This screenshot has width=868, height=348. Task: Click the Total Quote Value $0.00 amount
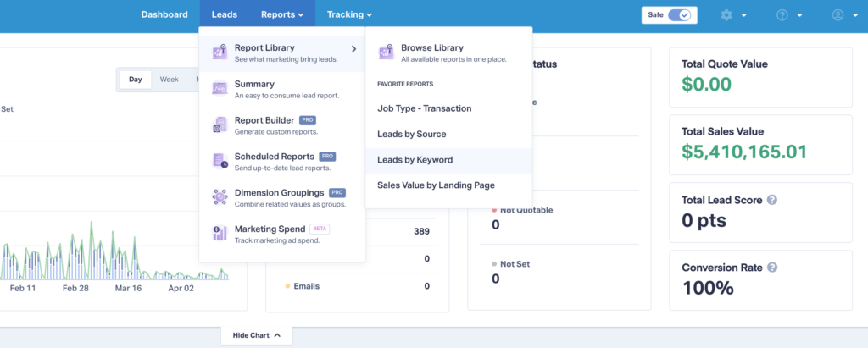(706, 84)
